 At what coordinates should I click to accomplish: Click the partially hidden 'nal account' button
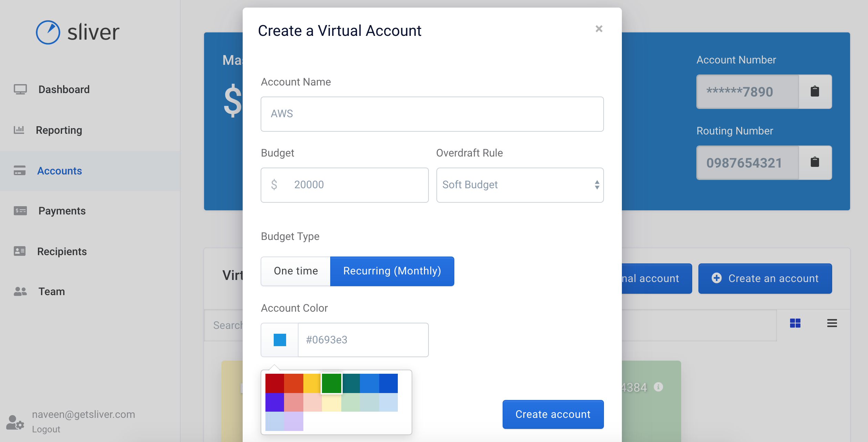click(657, 279)
